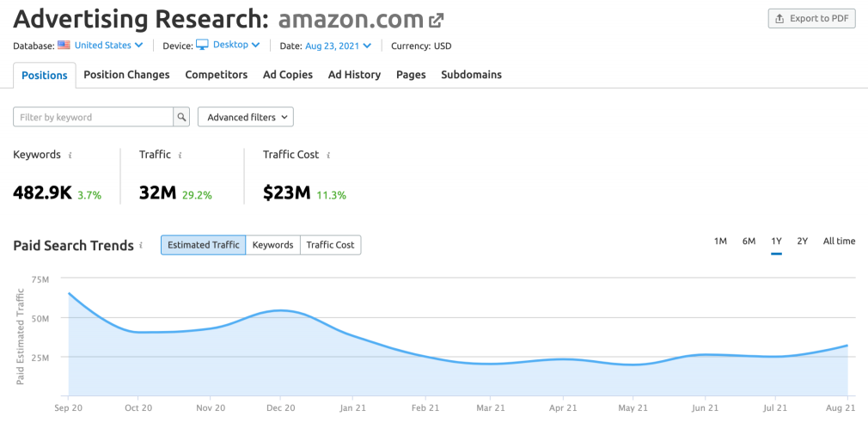Image resolution: width=868 pixels, height=447 pixels.
Task: Click the Dec 20 peak on chart line
Action: coord(281,310)
